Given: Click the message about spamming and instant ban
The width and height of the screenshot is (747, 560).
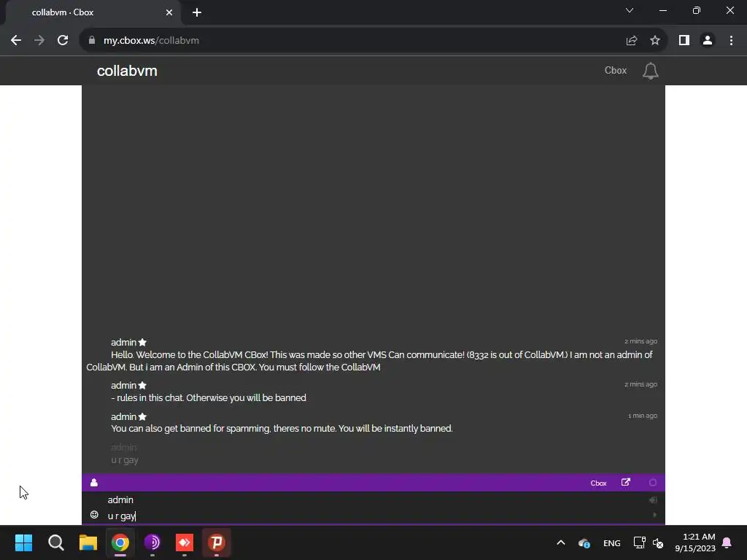Looking at the screenshot, I should (282, 429).
